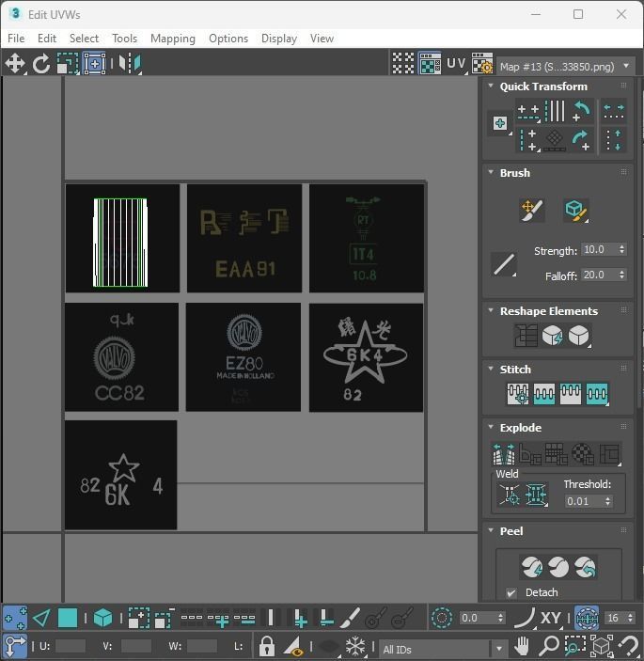Toggle Edge sub-object mode
644x661 pixels.
(41, 618)
